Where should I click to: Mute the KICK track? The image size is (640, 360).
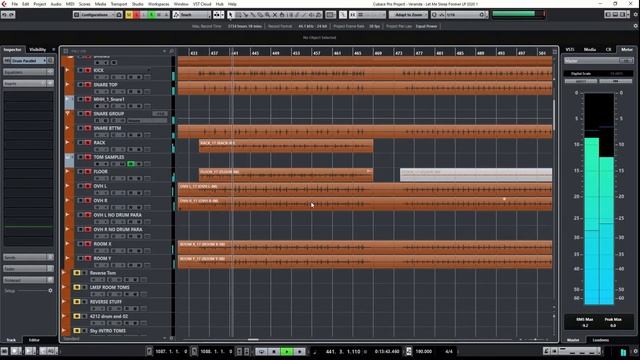click(x=81, y=71)
